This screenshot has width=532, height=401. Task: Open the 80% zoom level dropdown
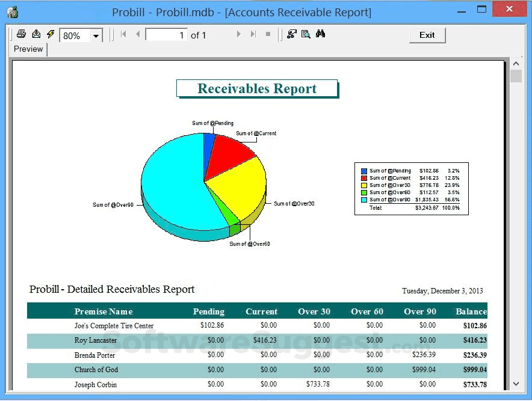coord(94,35)
